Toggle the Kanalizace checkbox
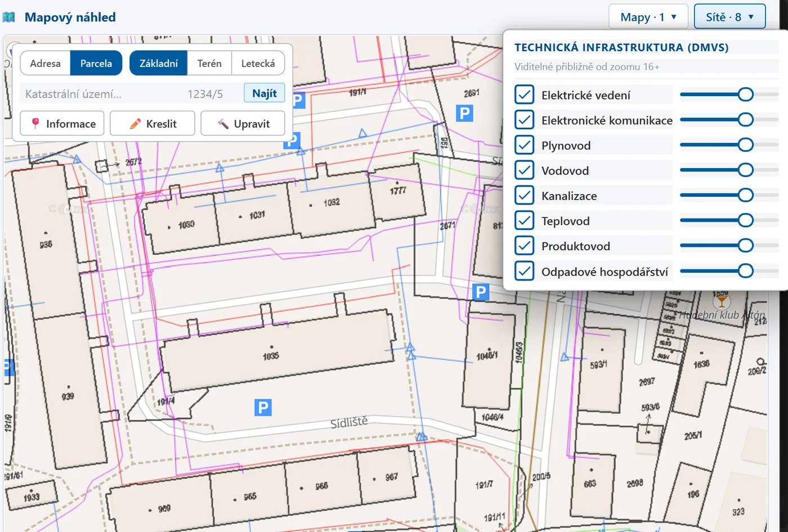Screen dimensions: 788x532 [525, 195]
